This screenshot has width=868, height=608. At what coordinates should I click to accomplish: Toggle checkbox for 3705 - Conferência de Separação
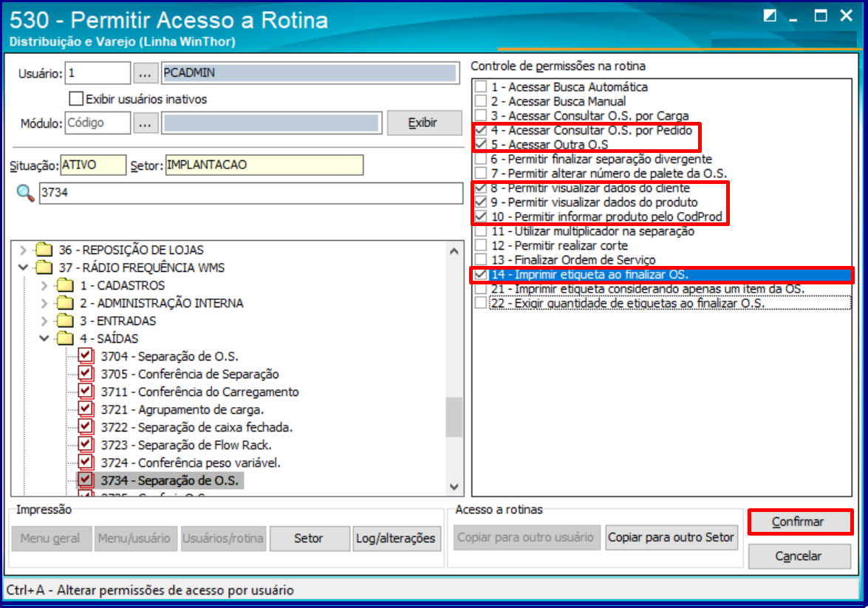click(85, 374)
